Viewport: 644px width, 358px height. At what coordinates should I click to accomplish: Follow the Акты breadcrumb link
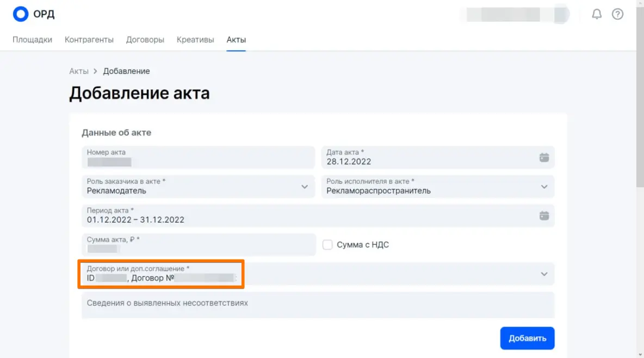79,71
